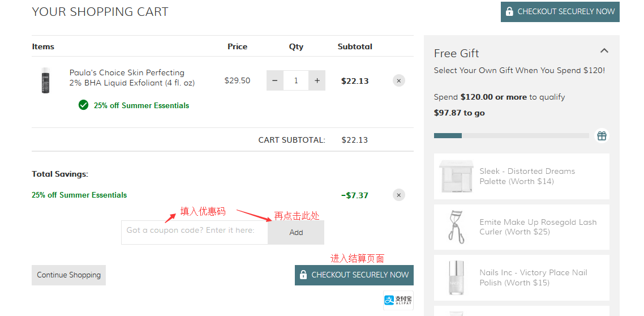Click Continue Shopping

pyautogui.click(x=68, y=275)
